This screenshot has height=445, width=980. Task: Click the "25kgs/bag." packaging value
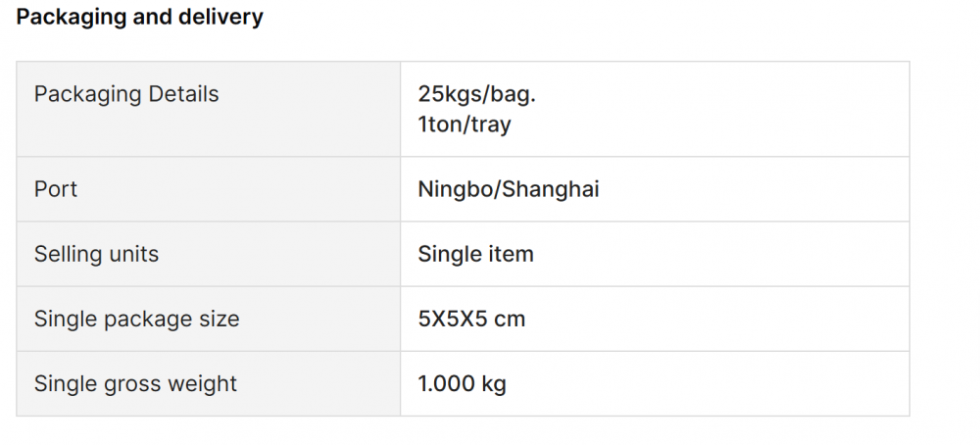tap(477, 94)
